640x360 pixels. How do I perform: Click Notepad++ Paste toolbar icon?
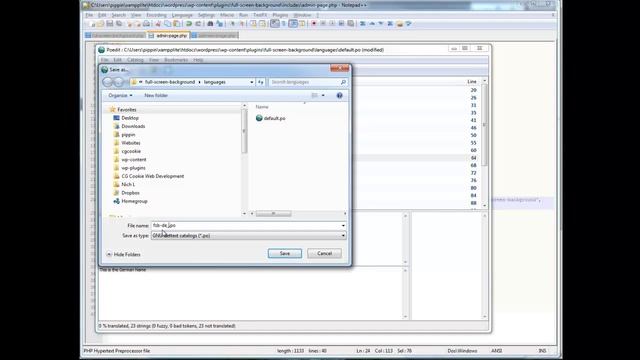coord(176,24)
